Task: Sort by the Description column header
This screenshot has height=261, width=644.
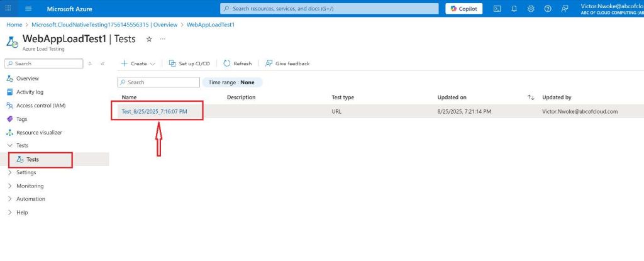Action: (x=241, y=97)
